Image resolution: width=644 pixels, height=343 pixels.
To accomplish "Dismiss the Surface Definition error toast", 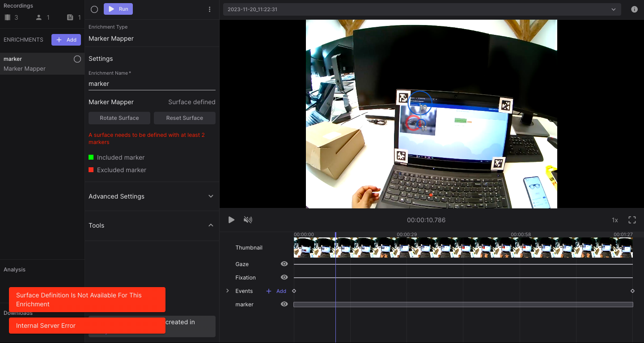I will (87, 300).
